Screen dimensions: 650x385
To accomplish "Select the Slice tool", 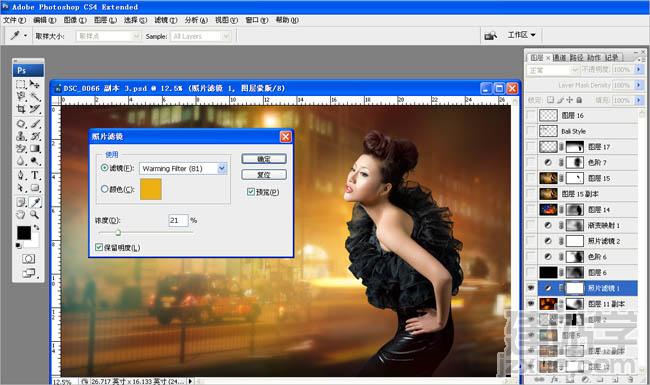I will tap(35, 109).
